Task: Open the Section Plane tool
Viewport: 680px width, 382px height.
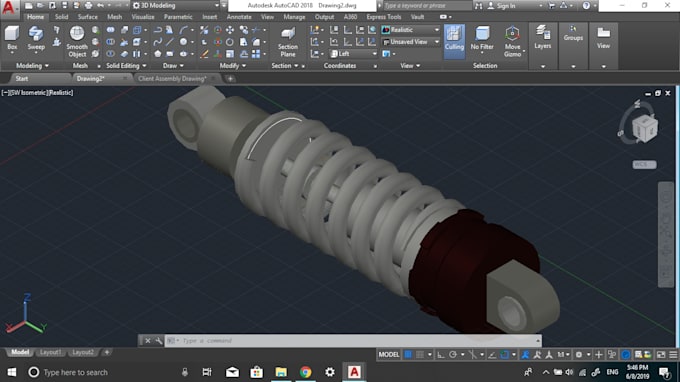Action: coord(288,42)
